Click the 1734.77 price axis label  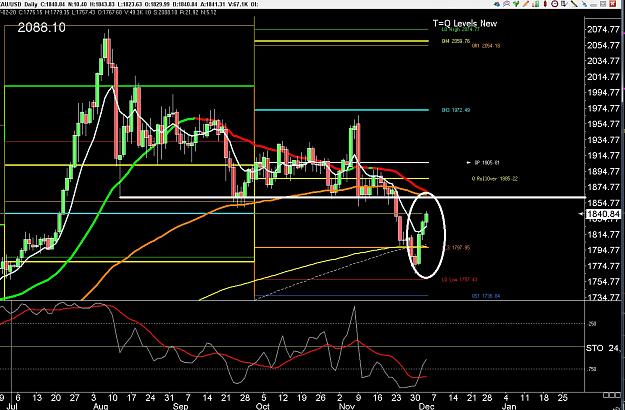[x=603, y=297]
